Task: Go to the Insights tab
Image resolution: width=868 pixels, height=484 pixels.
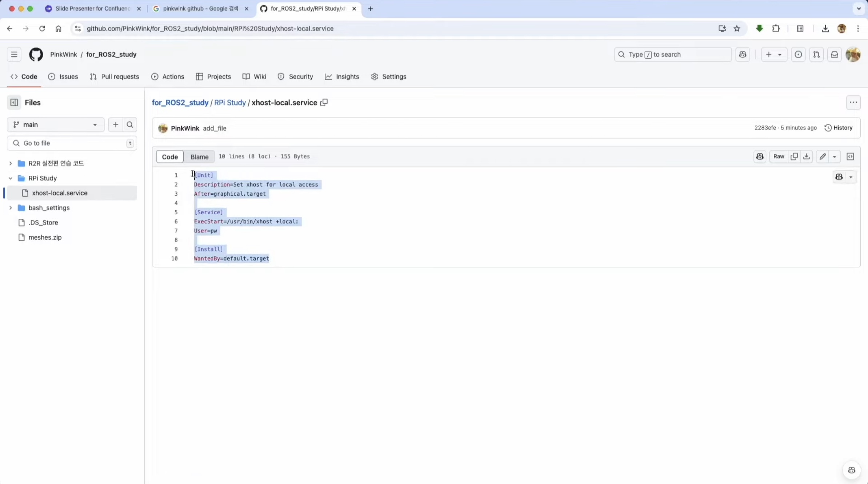Action: click(x=342, y=77)
